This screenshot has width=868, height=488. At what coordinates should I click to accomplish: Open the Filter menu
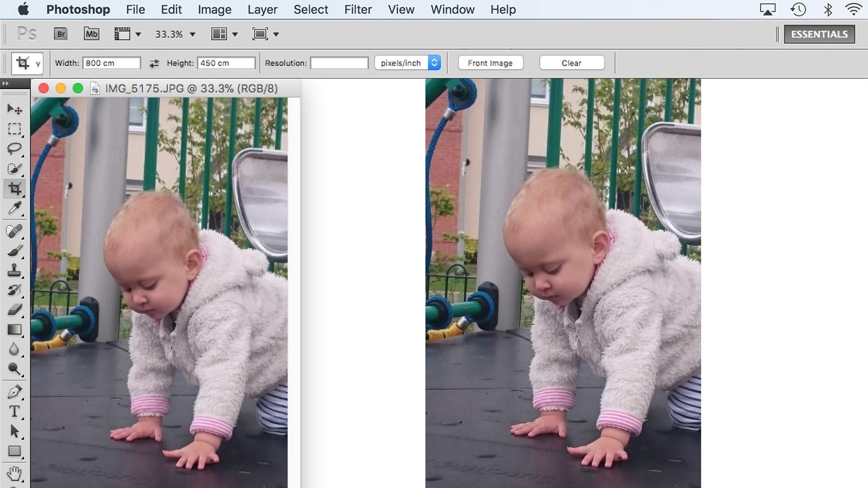[358, 10]
